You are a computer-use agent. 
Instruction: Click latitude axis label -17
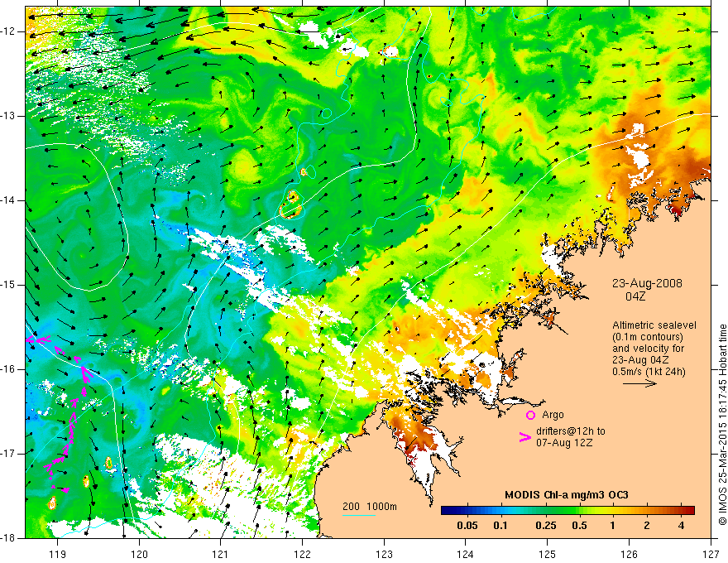(x=8, y=454)
